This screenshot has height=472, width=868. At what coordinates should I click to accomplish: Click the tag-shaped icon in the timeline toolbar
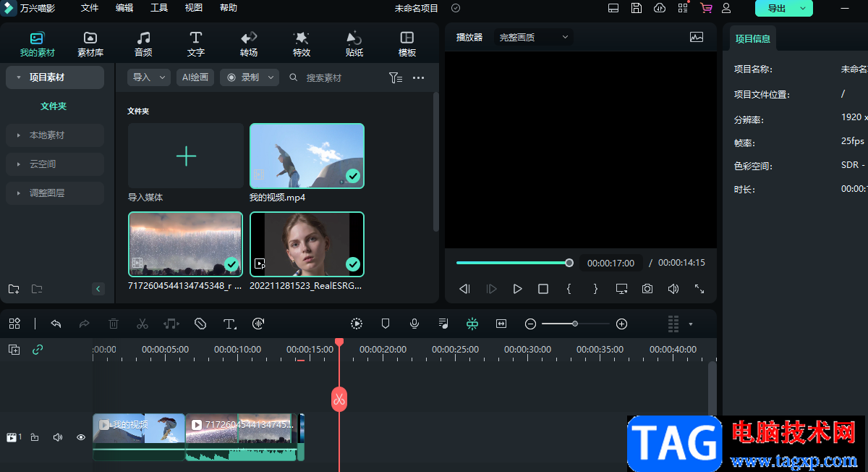[200, 324]
